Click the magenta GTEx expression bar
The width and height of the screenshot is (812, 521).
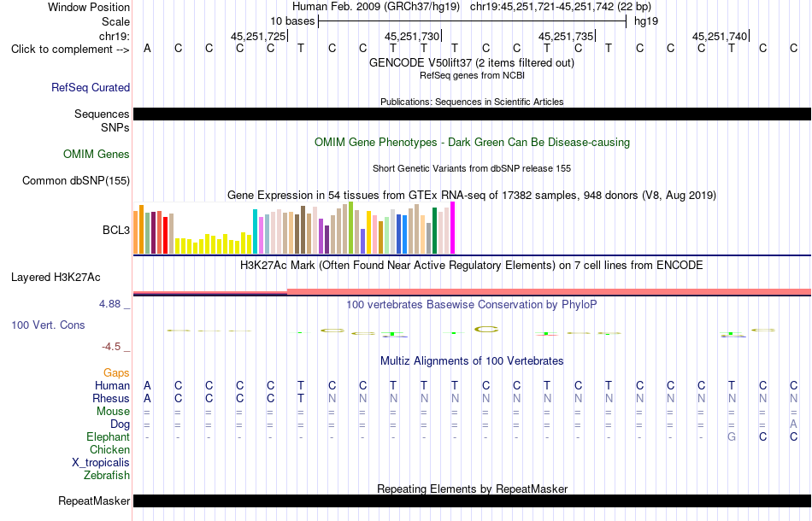coord(453,228)
